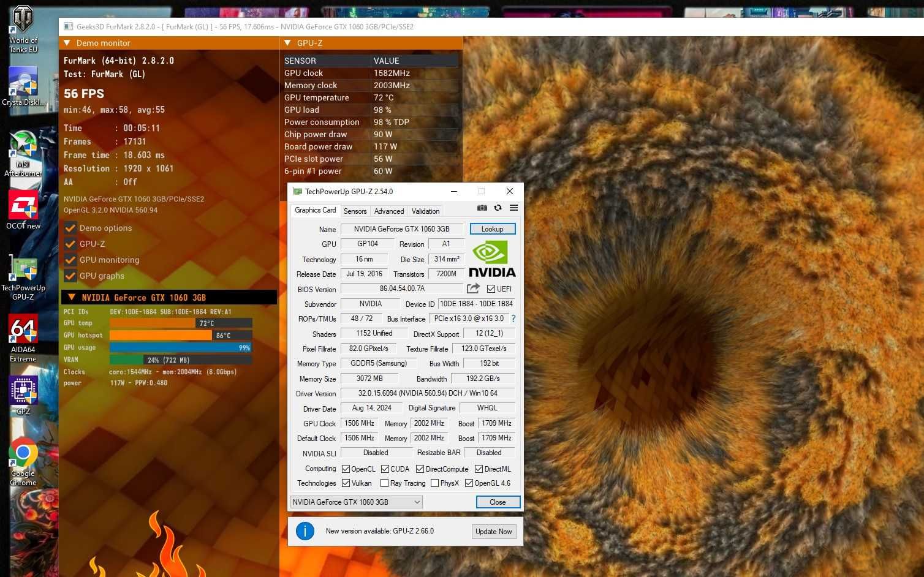Click Driver Version field
Screen dimensions: 924x577
[428, 393]
